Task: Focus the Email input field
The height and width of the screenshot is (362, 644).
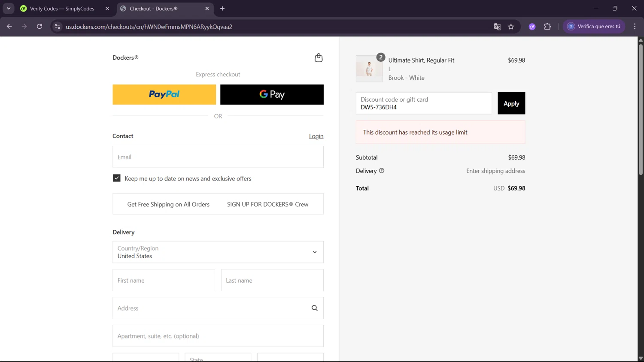Action: [x=218, y=157]
